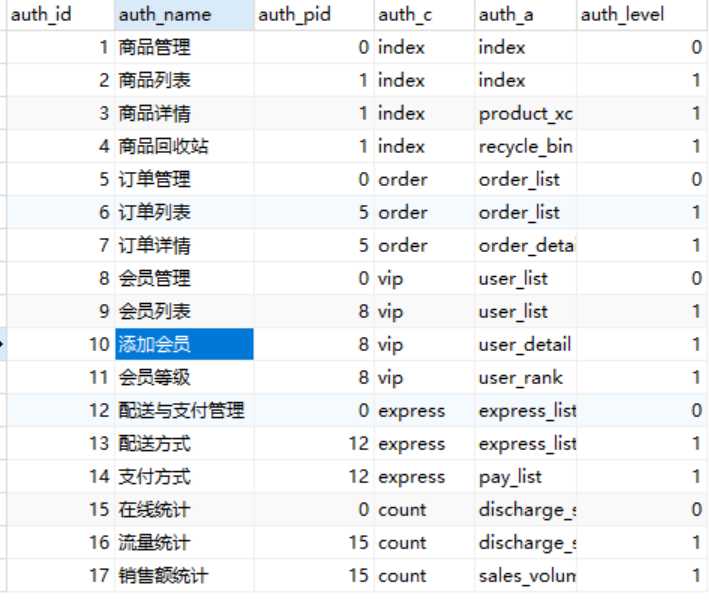Click auth_c value in 支付方式 row

point(411,478)
